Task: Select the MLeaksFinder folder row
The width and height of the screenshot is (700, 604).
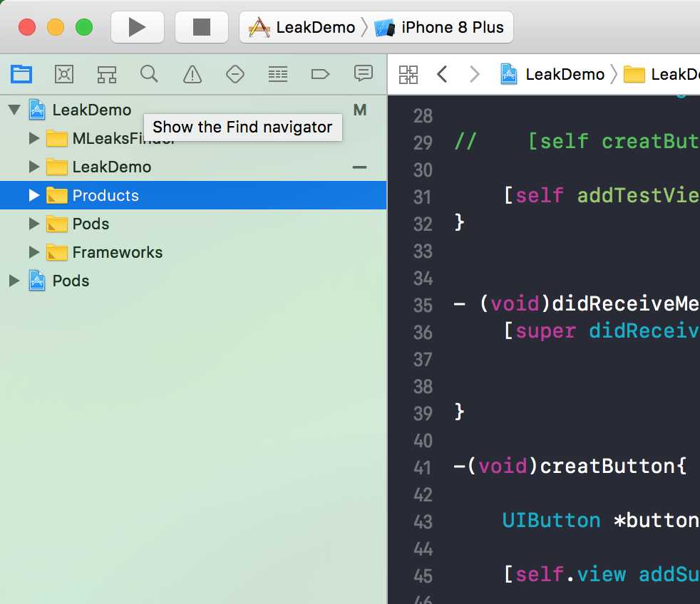Action: point(193,138)
